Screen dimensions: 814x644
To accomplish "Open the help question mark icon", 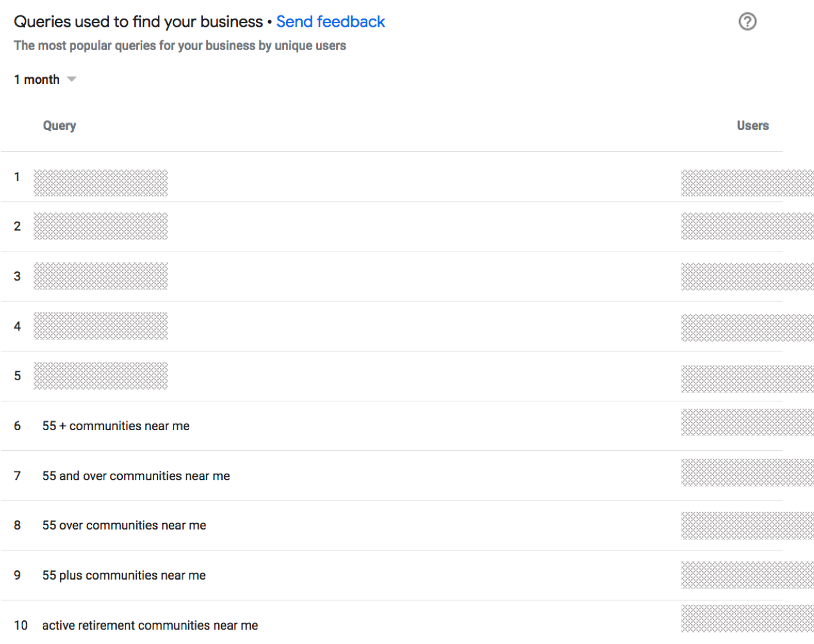I will pos(747,22).
